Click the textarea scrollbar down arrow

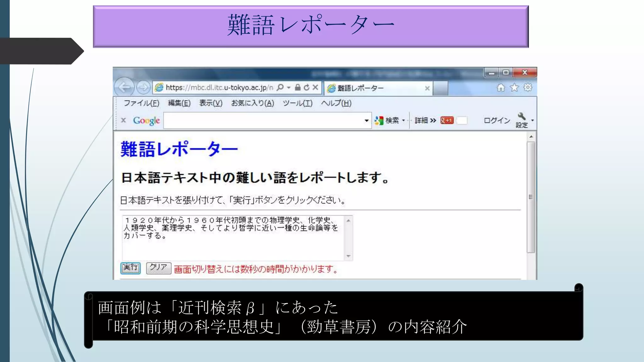click(348, 256)
